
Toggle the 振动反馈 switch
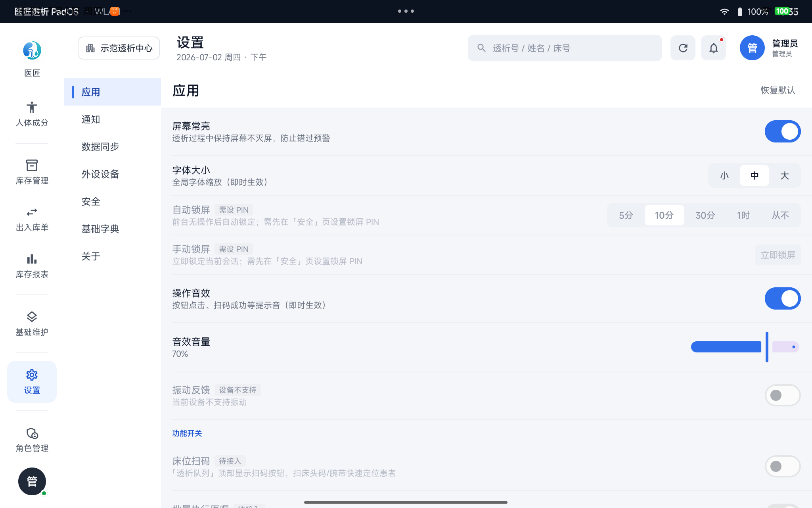782,395
